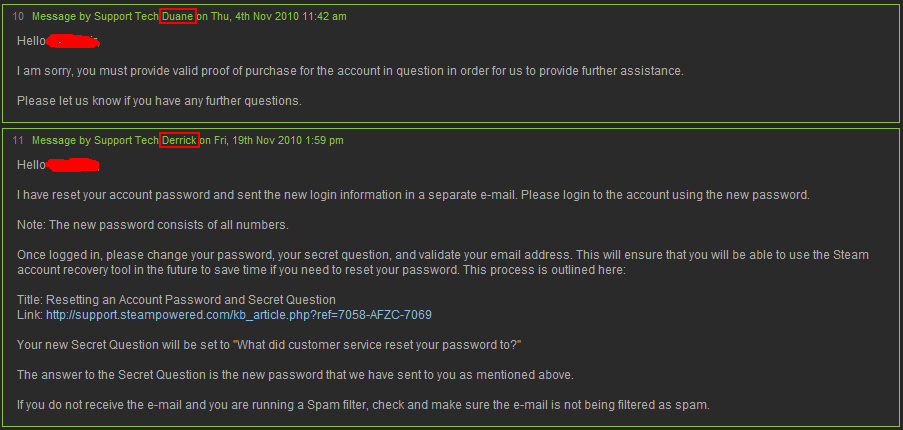This screenshot has height=430, width=903.
Task: Click the redacted name after Hello in message 10
Action: (73, 41)
